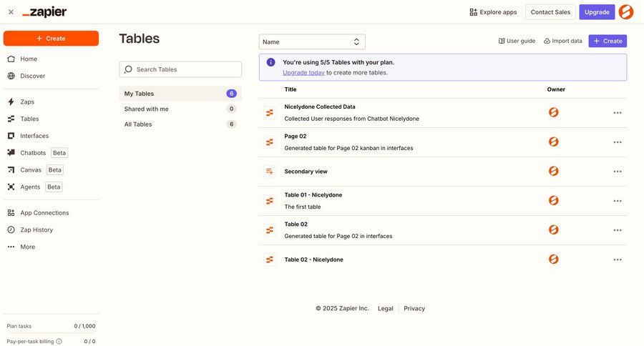644x346 pixels.
Task: Click the Zapier logo
Action: pos(44,12)
